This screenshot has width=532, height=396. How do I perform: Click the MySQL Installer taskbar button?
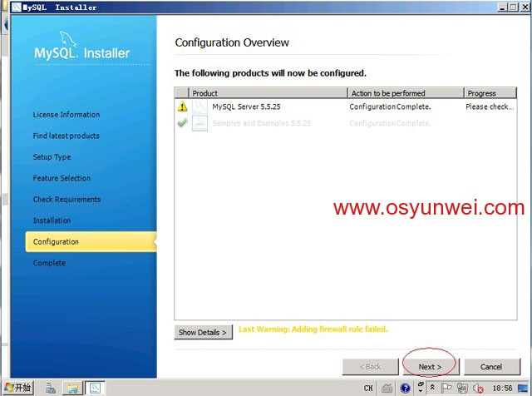pyautogui.click(x=95, y=388)
